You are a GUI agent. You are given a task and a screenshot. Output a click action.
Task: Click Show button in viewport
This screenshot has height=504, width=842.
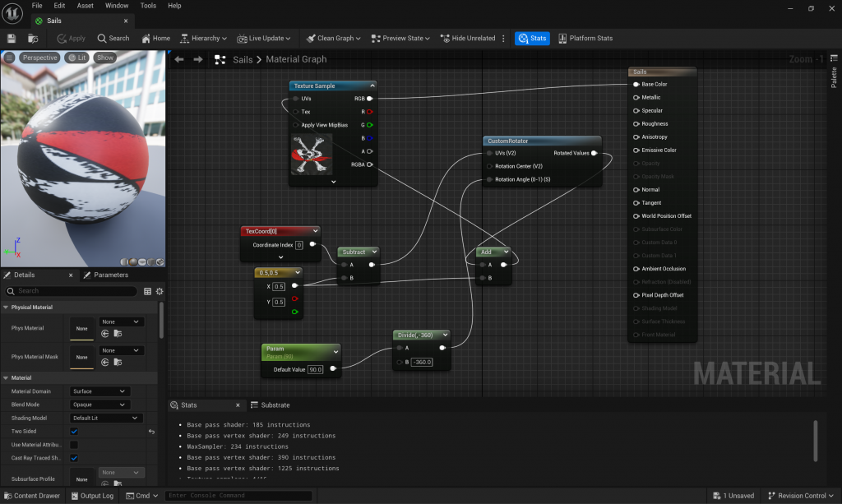105,58
